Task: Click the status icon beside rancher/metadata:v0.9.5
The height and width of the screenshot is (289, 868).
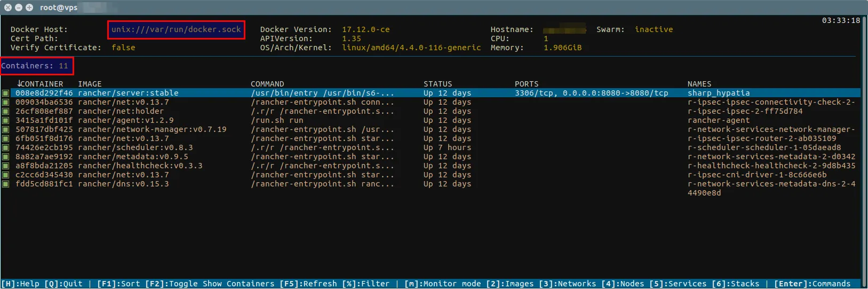Action: point(6,157)
